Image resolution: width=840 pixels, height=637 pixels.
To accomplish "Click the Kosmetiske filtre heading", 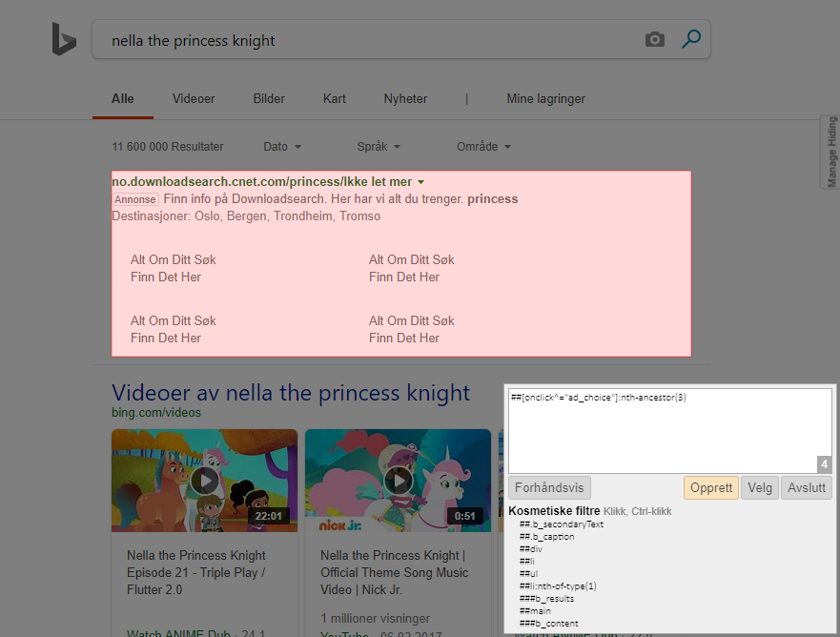I will tap(554, 510).
